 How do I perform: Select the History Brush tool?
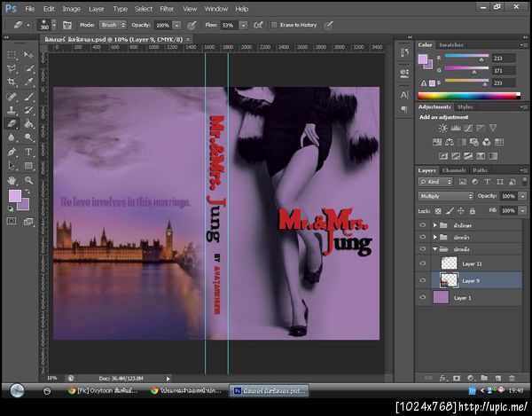point(29,110)
